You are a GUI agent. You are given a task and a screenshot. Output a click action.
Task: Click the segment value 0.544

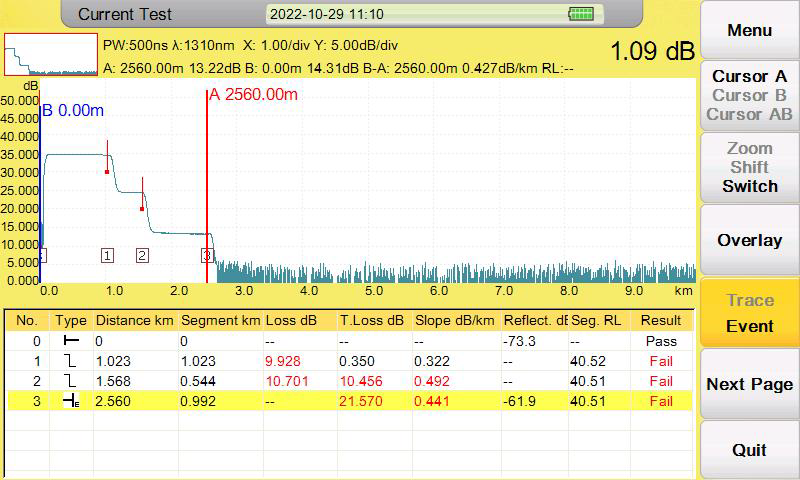(198, 381)
